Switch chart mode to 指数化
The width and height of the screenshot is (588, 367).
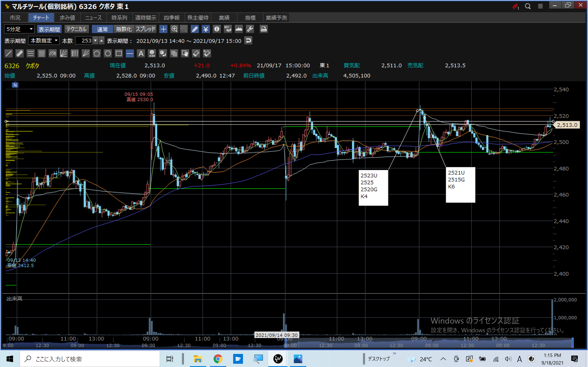click(x=124, y=29)
